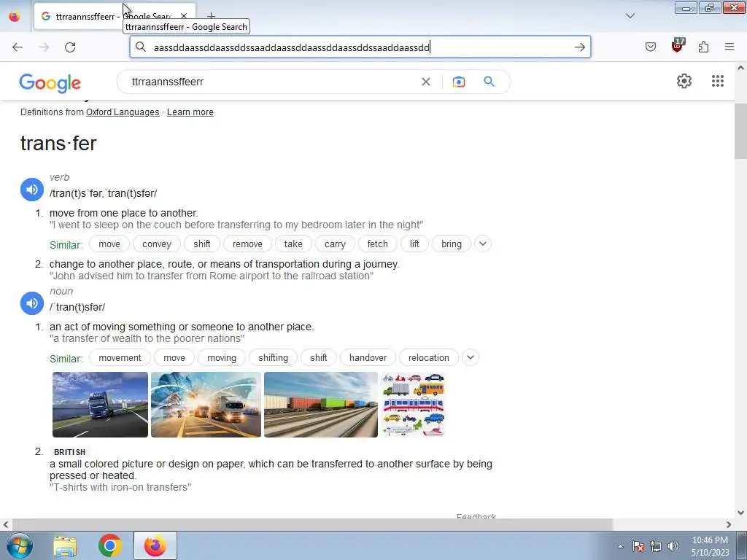Select the 'moving' synonym chip
Viewport: 747px width, 560px height.
(222, 357)
